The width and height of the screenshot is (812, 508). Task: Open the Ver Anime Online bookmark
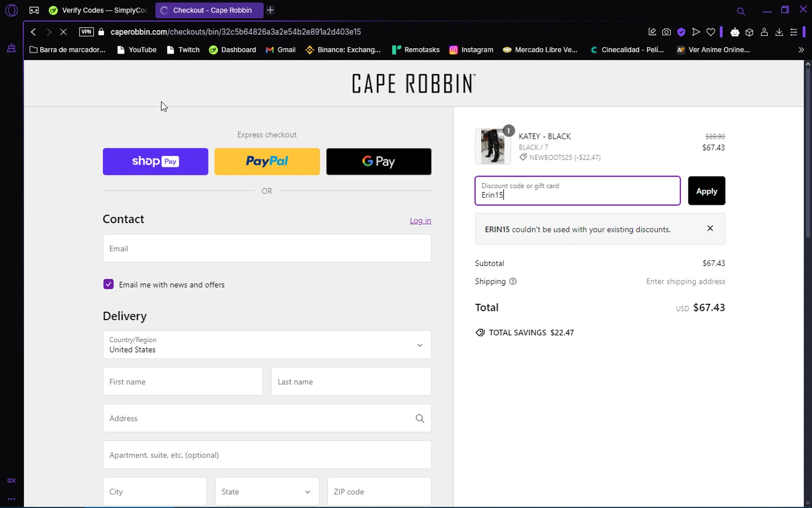pos(713,50)
